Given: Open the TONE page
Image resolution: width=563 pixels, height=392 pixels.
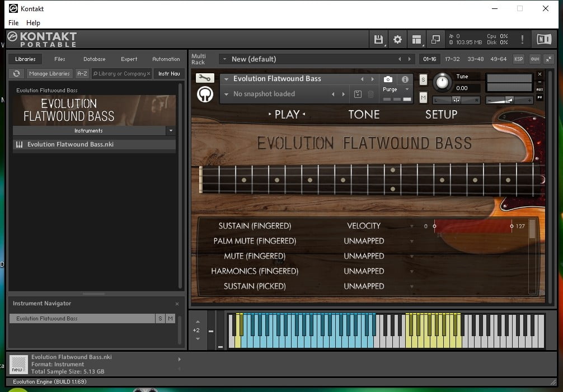Looking at the screenshot, I should [x=364, y=115].
